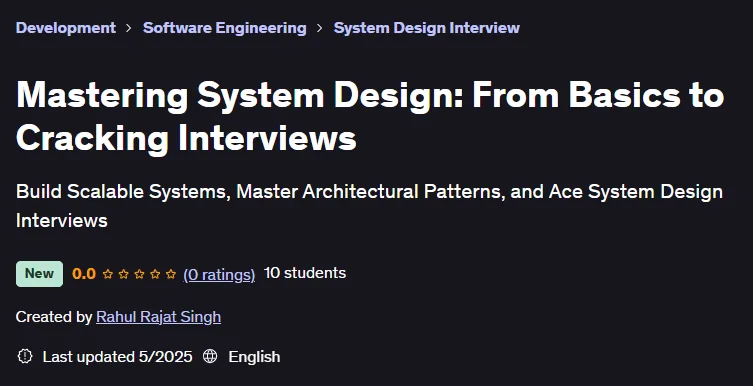
Task: Click the New badge
Action: pyautogui.click(x=39, y=274)
